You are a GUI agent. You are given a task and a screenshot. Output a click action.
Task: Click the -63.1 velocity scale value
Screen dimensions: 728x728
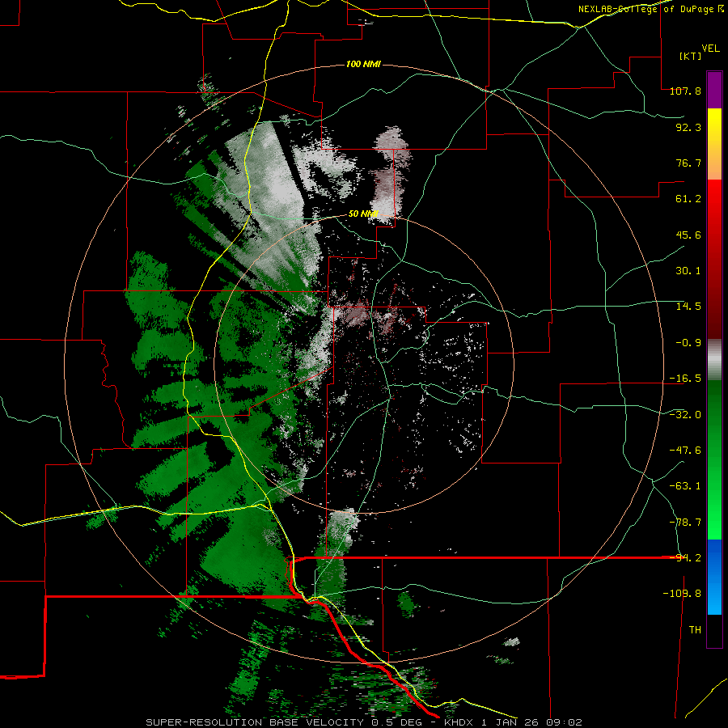pos(685,486)
